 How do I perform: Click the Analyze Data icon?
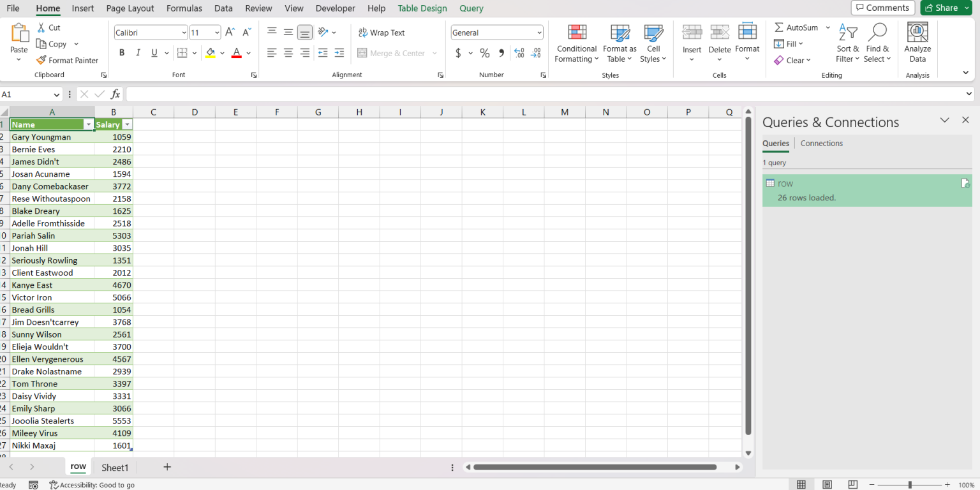(x=917, y=32)
